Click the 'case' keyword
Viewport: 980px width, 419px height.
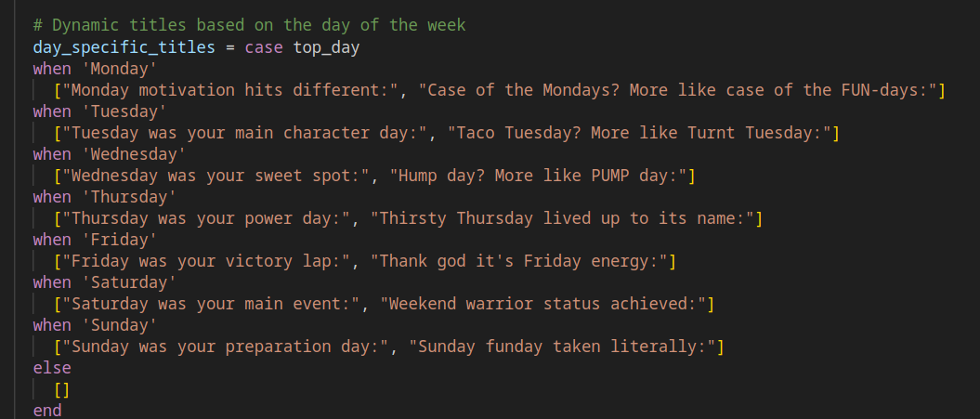coord(264,46)
